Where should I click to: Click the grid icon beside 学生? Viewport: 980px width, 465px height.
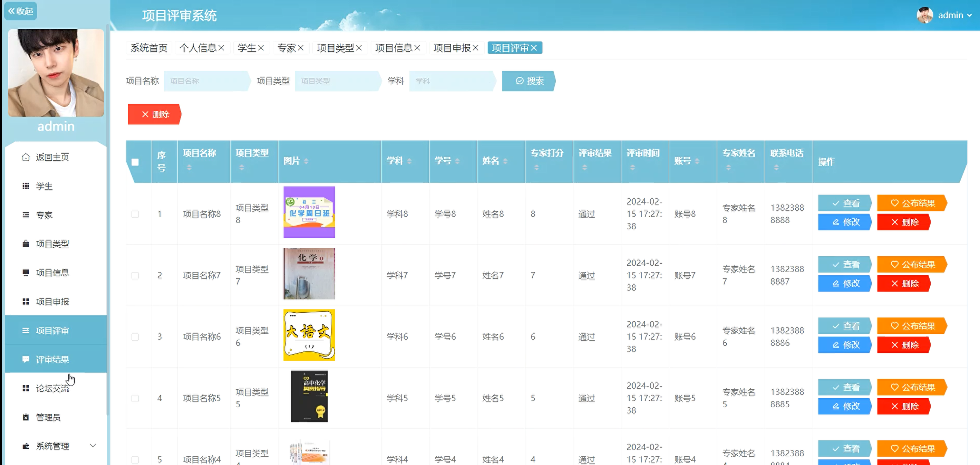26,186
